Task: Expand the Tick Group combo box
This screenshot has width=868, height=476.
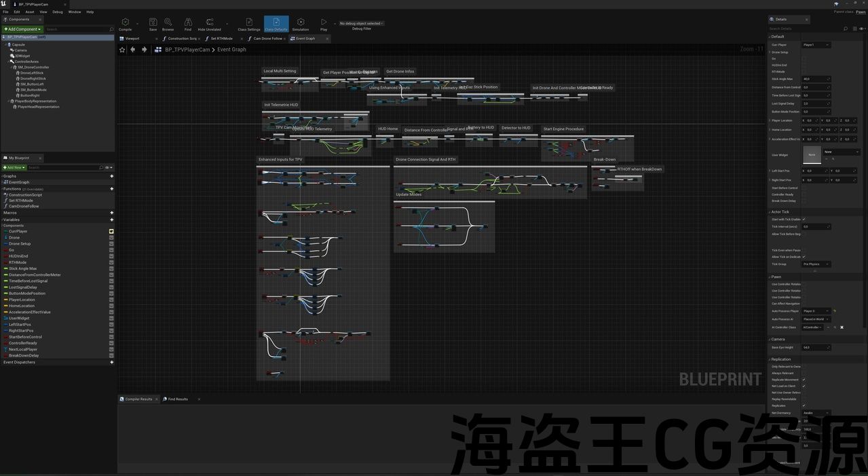Action: click(816, 264)
